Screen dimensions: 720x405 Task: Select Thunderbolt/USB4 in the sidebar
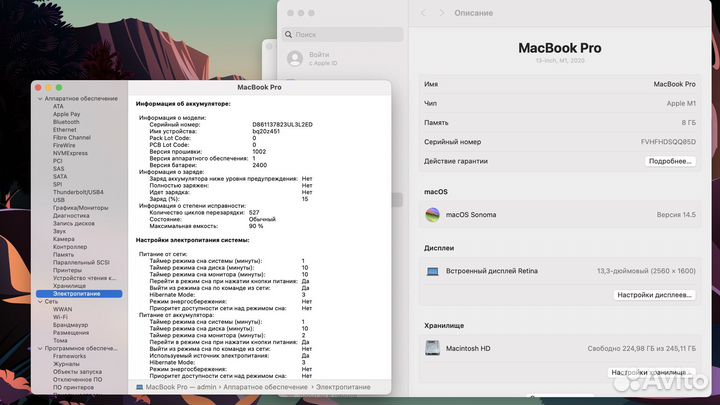pos(78,192)
